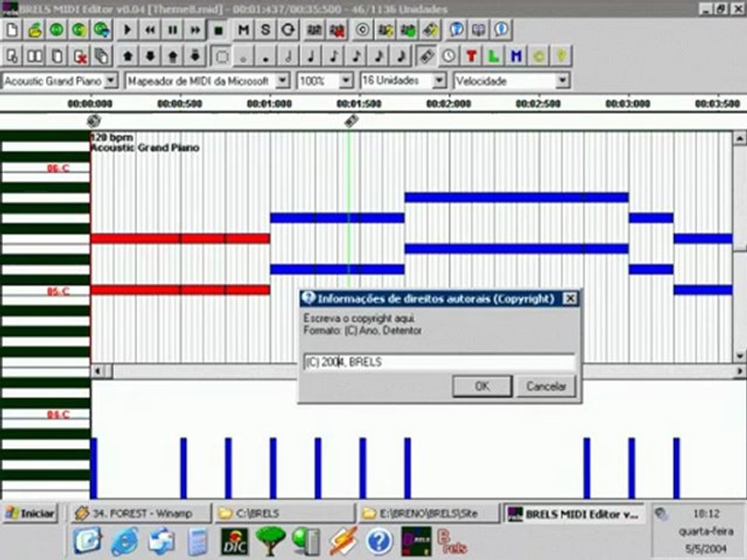
Task: Click the red T icon
Action: coord(472,56)
